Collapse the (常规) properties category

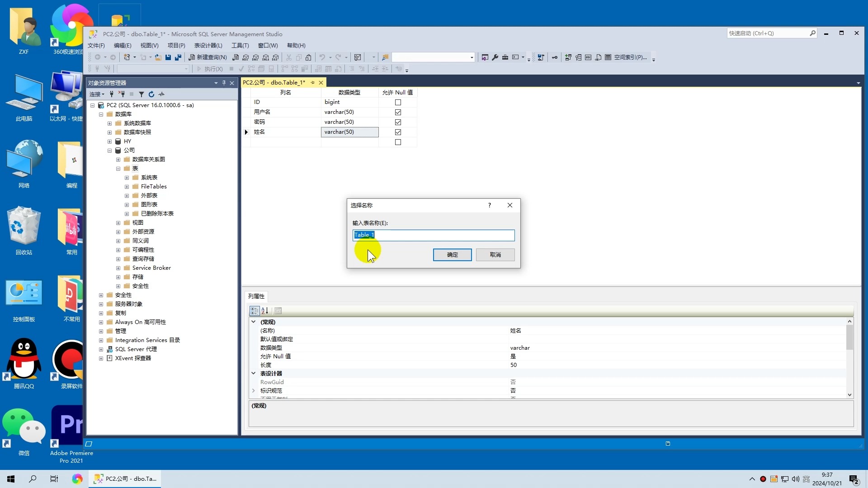pyautogui.click(x=253, y=322)
